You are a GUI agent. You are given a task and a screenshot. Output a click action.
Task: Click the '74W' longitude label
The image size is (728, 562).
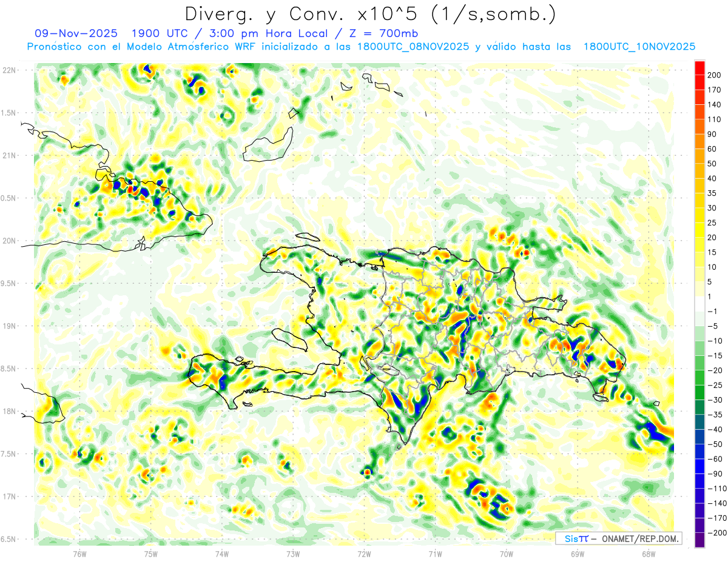click(x=222, y=554)
